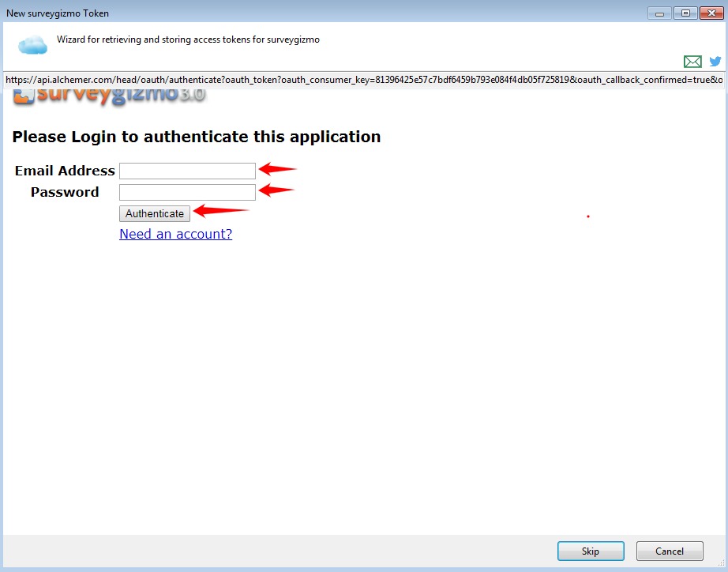Click the window resize grip corner
728x572 pixels.
point(721,563)
